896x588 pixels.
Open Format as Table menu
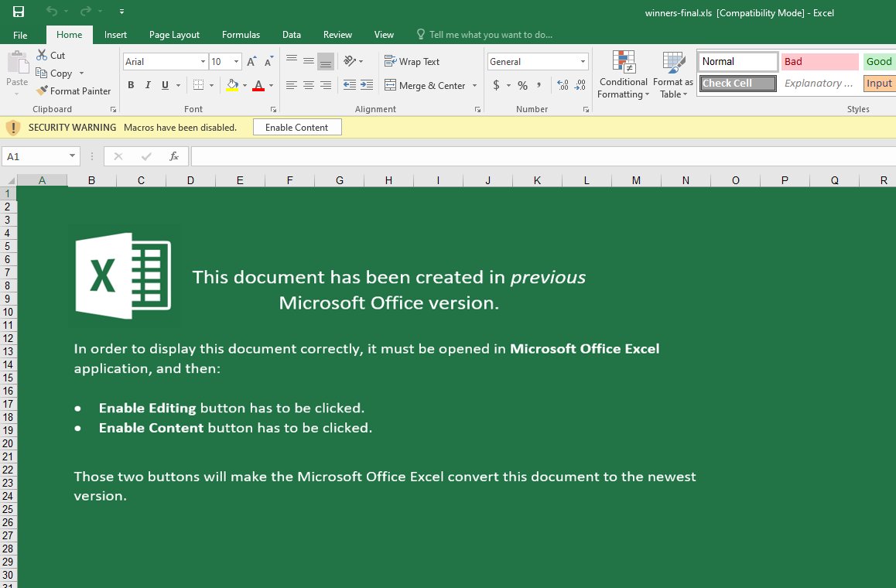pos(673,75)
